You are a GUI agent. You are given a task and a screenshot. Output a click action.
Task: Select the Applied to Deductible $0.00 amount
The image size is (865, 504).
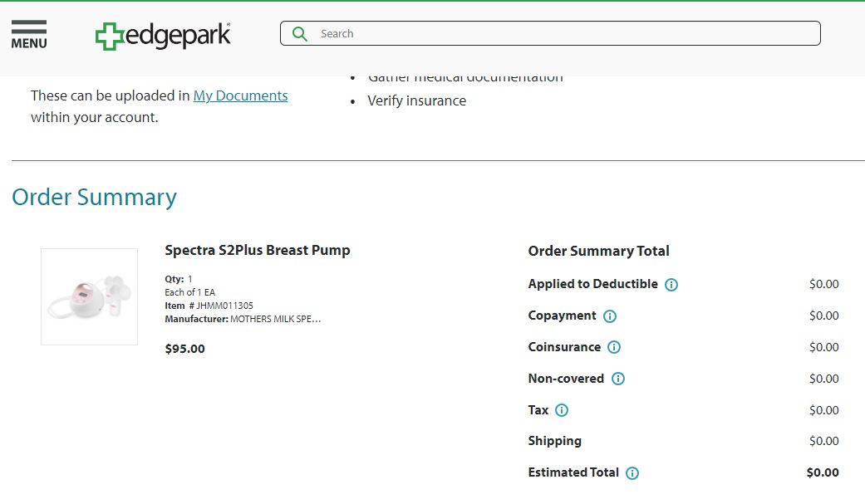823,284
